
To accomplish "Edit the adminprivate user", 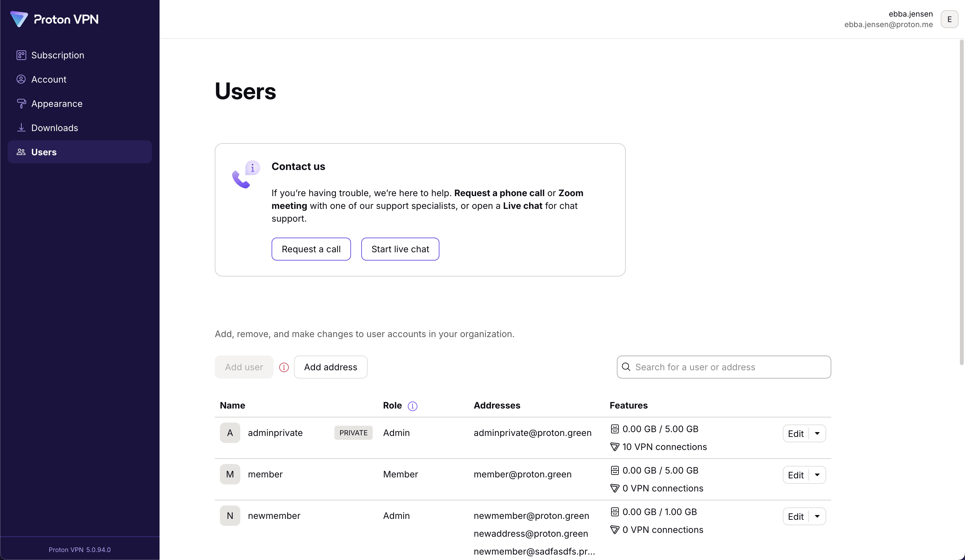I will [x=795, y=433].
